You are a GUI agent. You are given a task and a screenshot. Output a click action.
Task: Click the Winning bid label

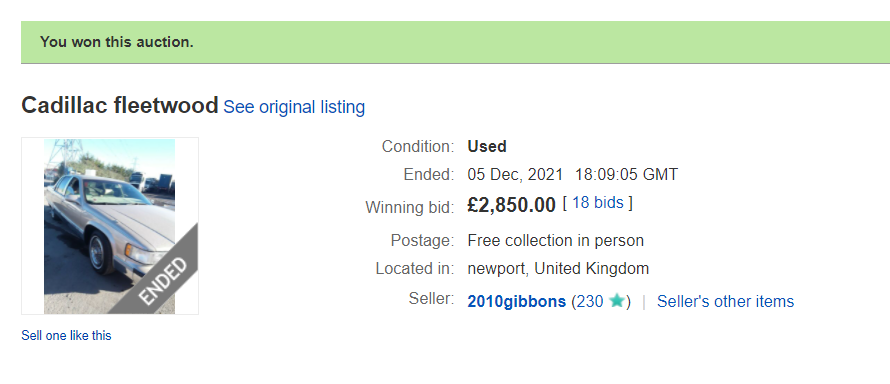(410, 208)
